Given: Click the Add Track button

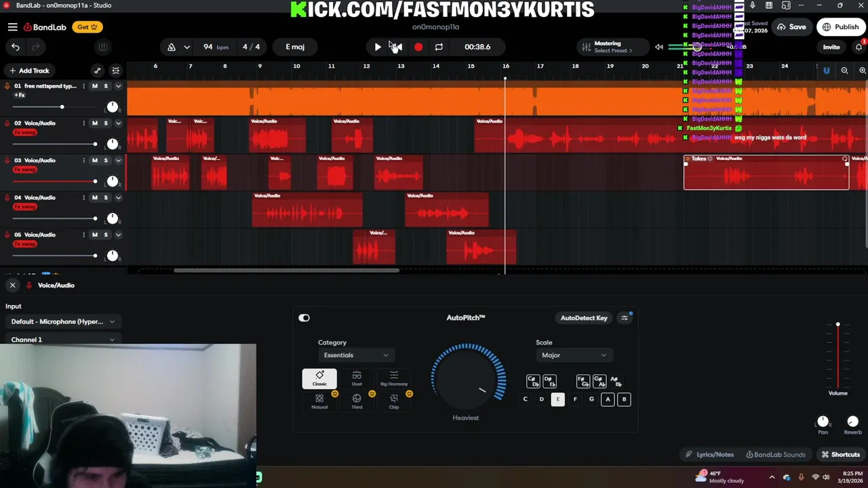Looking at the screenshot, I should [x=29, y=70].
